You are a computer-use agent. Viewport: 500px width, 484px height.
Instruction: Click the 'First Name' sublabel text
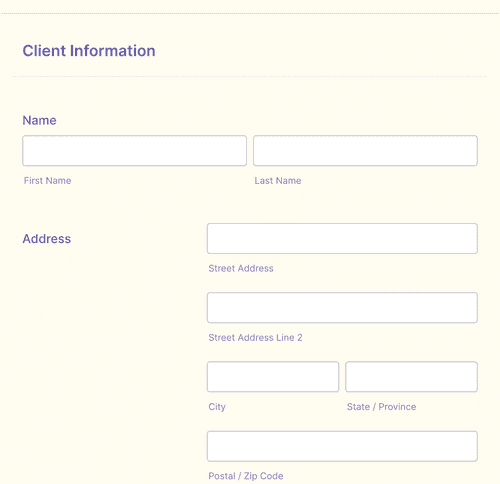[x=47, y=181]
